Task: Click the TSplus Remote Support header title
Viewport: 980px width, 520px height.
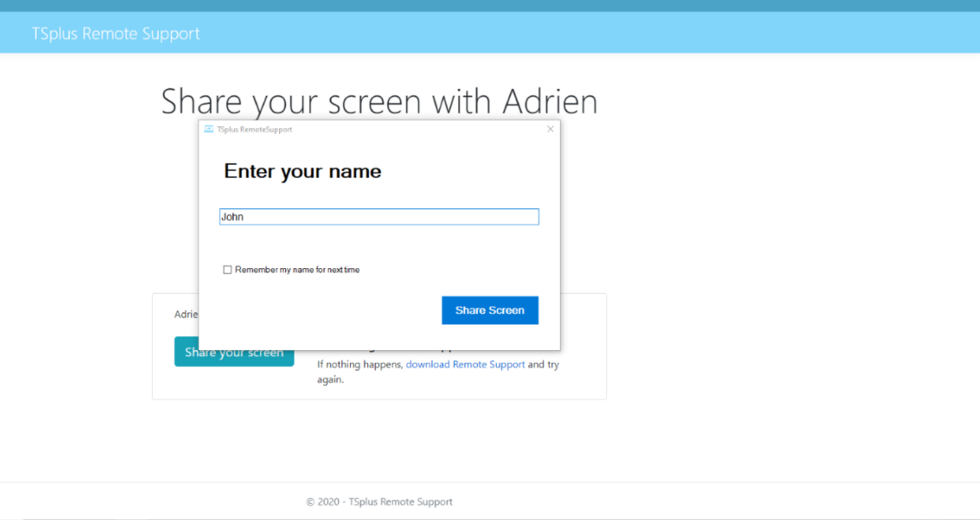Action: pos(116,34)
